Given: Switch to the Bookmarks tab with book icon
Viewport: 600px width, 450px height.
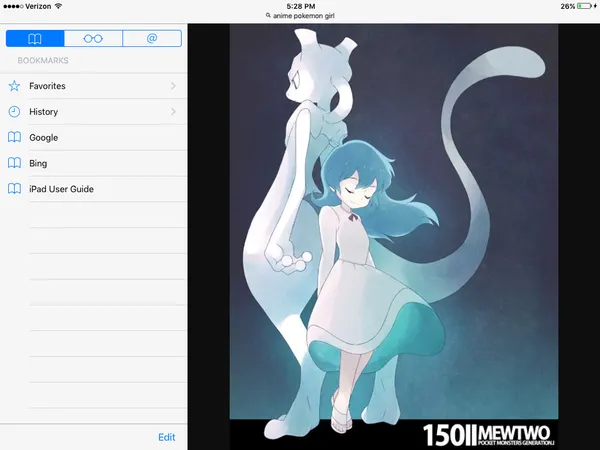Looking at the screenshot, I should point(35,38).
